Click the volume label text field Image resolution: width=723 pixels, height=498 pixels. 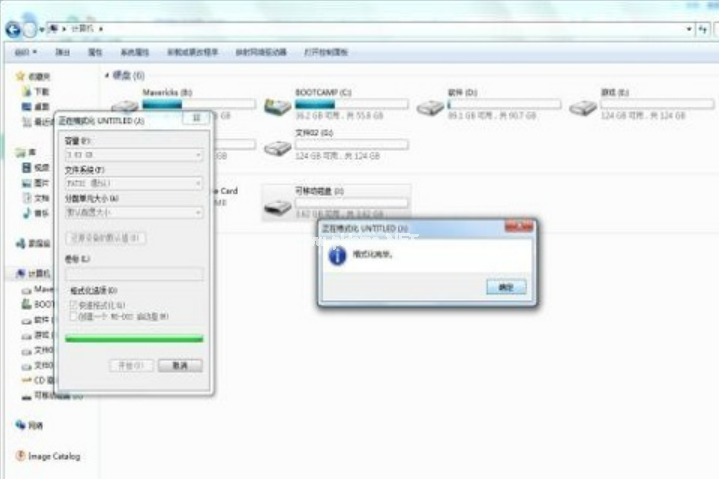click(134, 273)
